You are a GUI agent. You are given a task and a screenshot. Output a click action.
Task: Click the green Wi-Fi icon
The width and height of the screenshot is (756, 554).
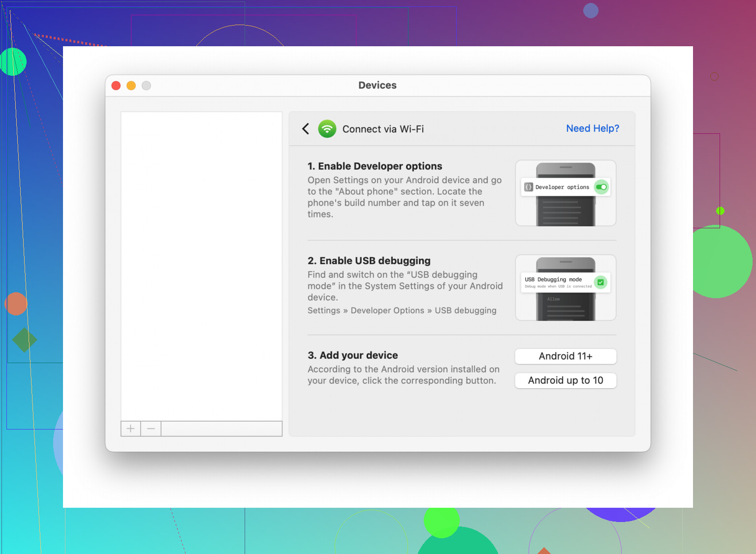(327, 129)
